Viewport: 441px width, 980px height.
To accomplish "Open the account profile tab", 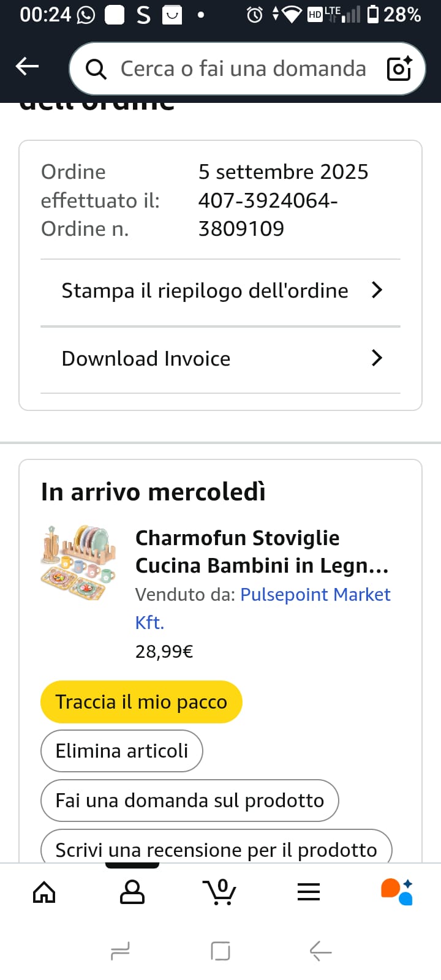I will pyautogui.click(x=132, y=892).
